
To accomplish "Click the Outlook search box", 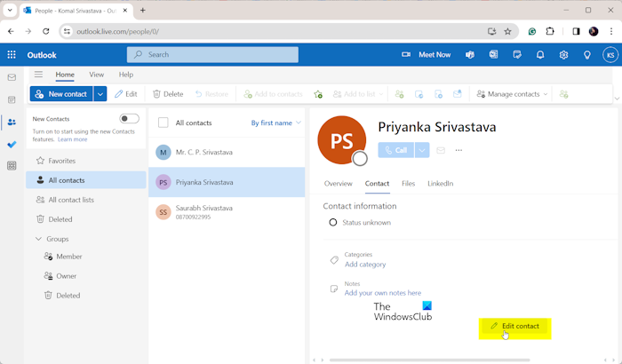I will [x=212, y=55].
